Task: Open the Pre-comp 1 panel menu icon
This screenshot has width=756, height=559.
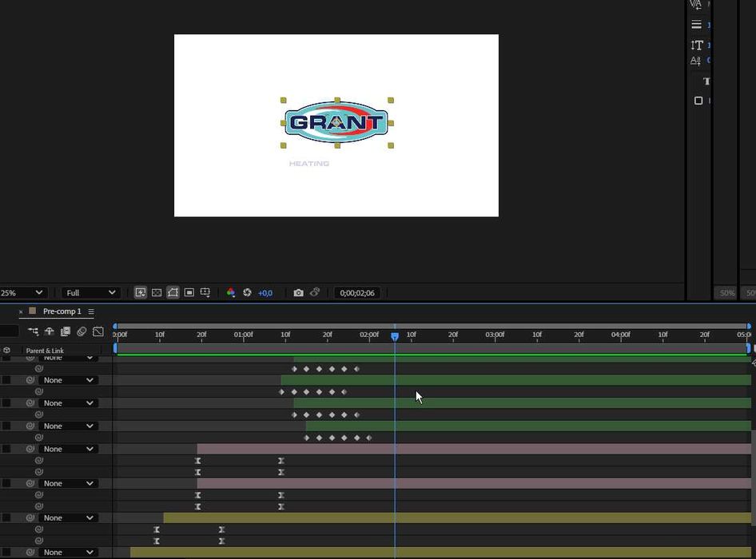Action: click(x=91, y=311)
